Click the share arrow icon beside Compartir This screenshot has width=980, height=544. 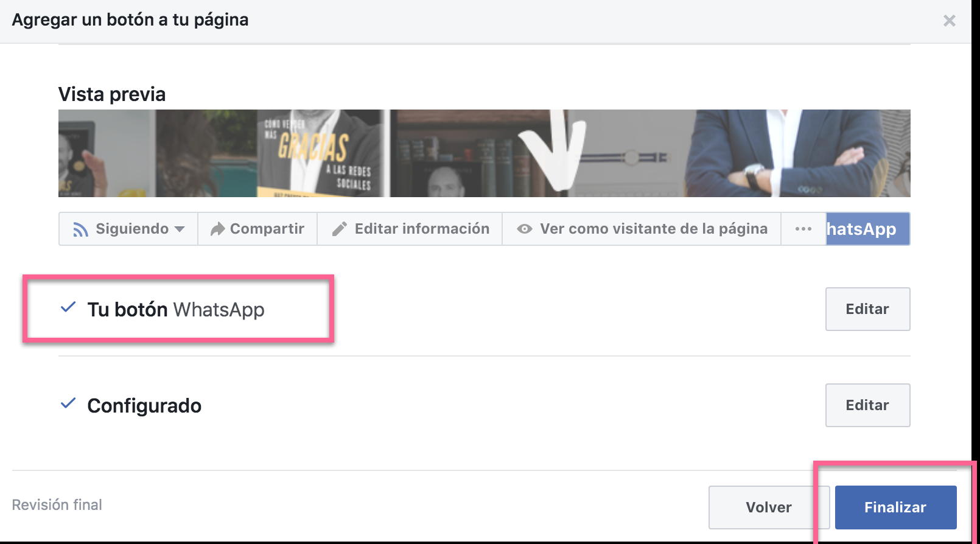pyautogui.click(x=217, y=229)
